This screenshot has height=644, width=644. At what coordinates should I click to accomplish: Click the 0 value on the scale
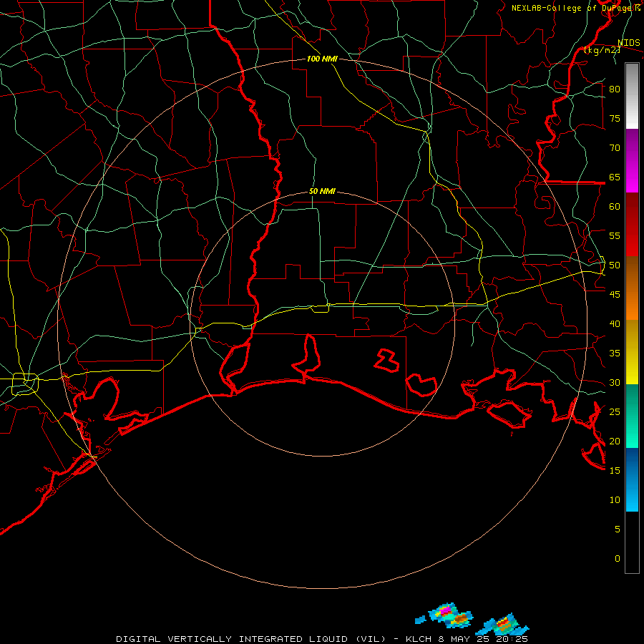(618, 559)
